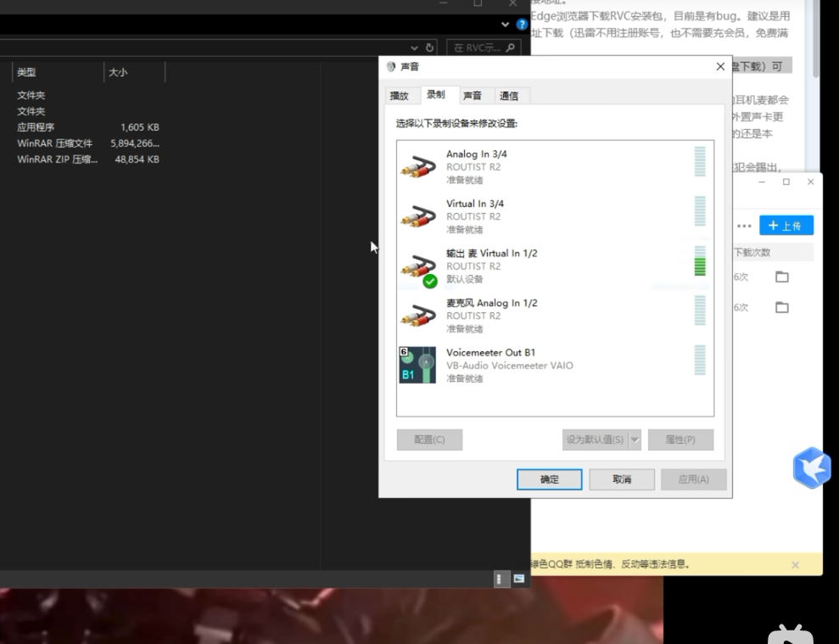This screenshot has height=644, width=839.
Task: Open the 设为默认值 dropdown arrow
Action: tap(635, 440)
